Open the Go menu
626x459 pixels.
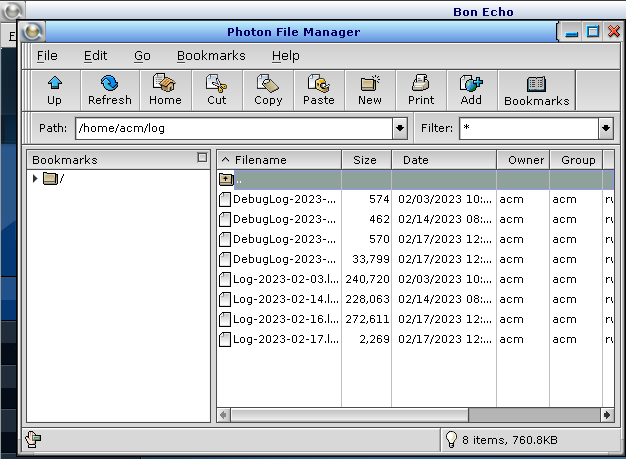pos(142,55)
